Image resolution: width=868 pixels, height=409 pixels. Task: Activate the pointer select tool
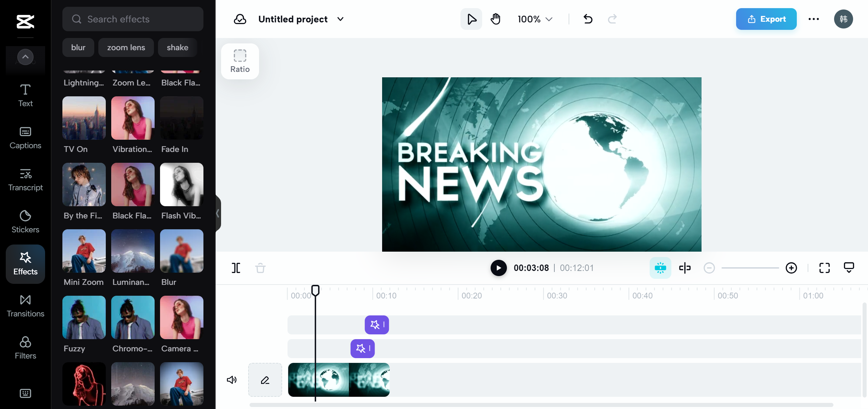[471, 19]
